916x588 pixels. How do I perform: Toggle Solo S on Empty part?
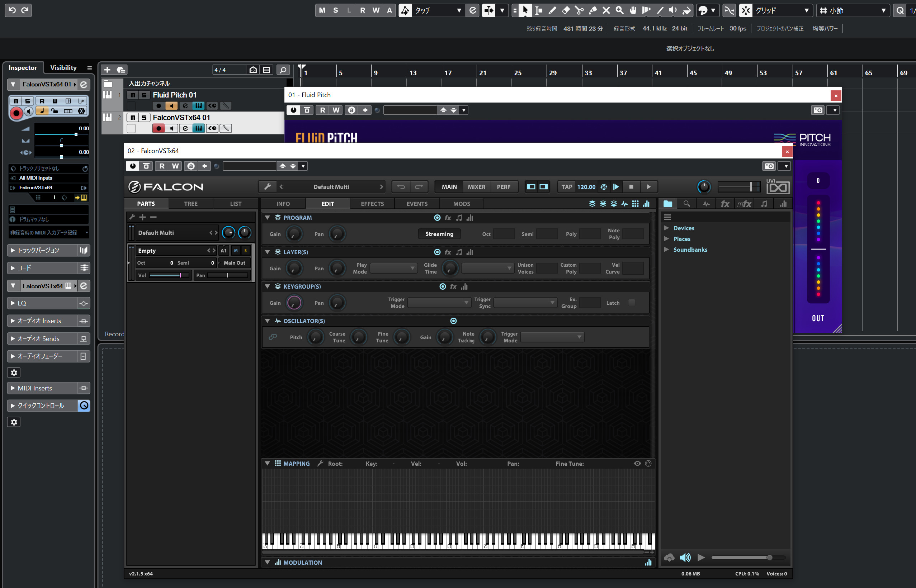246,251
